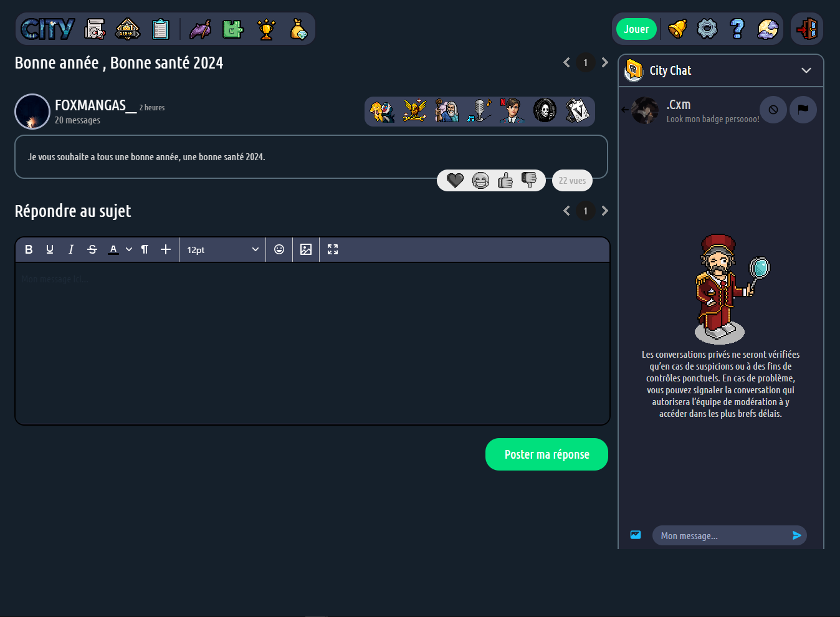The image size is (840, 617).
Task: Toggle strikethrough formatting in the editor
Action: point(92,249)
